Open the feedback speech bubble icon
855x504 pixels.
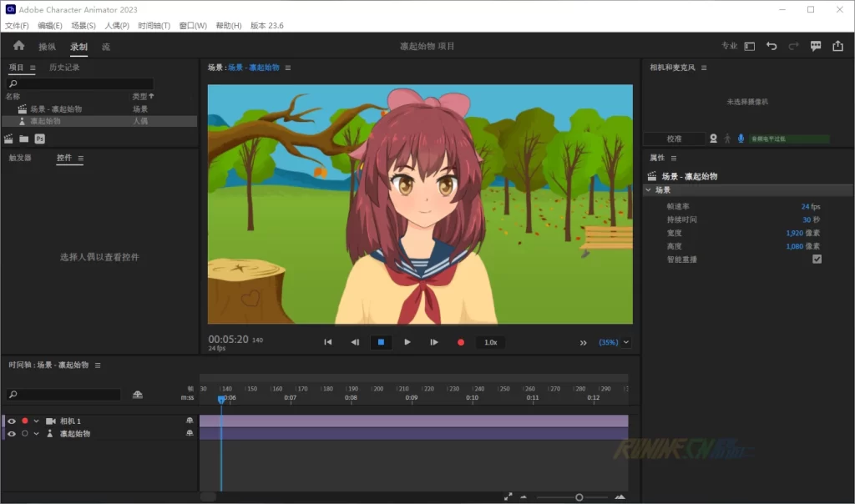pyautogui.click(x=816, y=46)
